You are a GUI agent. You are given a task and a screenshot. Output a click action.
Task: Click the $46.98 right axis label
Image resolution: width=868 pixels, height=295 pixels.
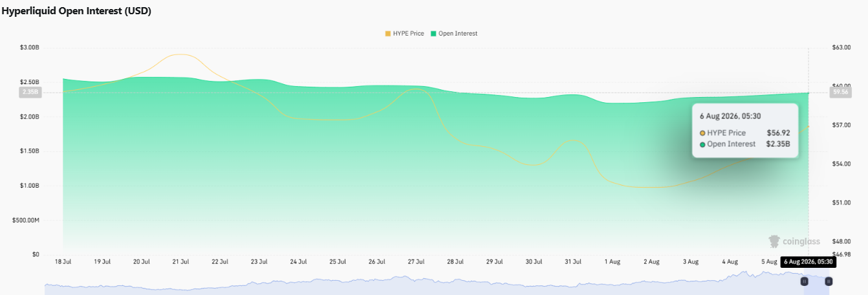coord(841,255)
